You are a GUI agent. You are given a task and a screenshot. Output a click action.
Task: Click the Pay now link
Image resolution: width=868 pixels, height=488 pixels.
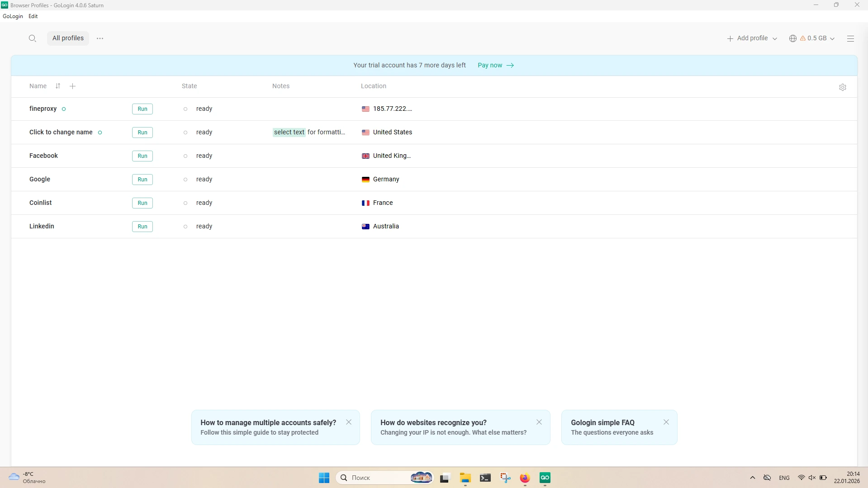click(x=496, y=66)
